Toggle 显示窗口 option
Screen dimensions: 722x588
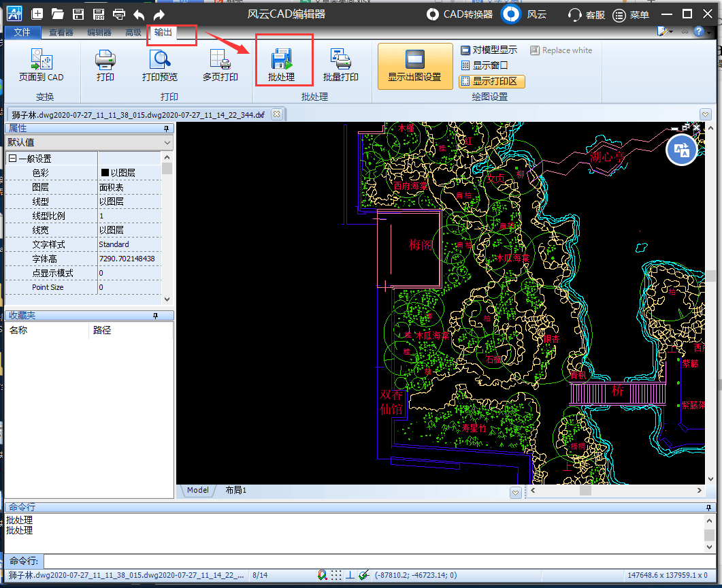(x=485, y=65)
